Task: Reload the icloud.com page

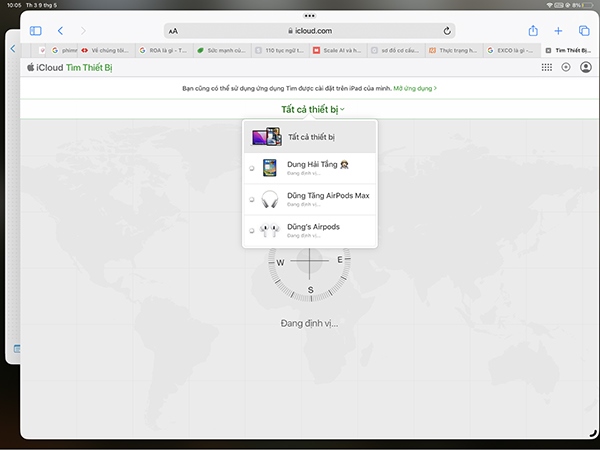Action: click(x=445, y=31)
